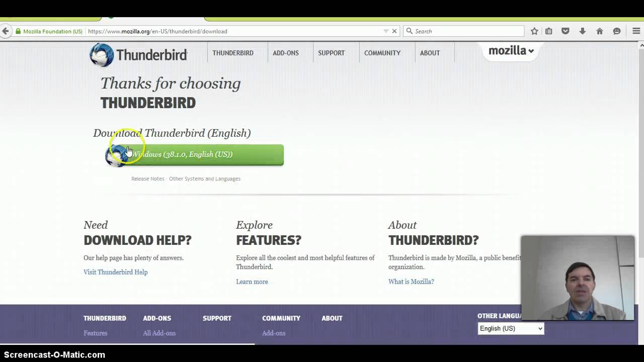Click footer ABOUT heading
Screen dimensions: 644x362
332,318
